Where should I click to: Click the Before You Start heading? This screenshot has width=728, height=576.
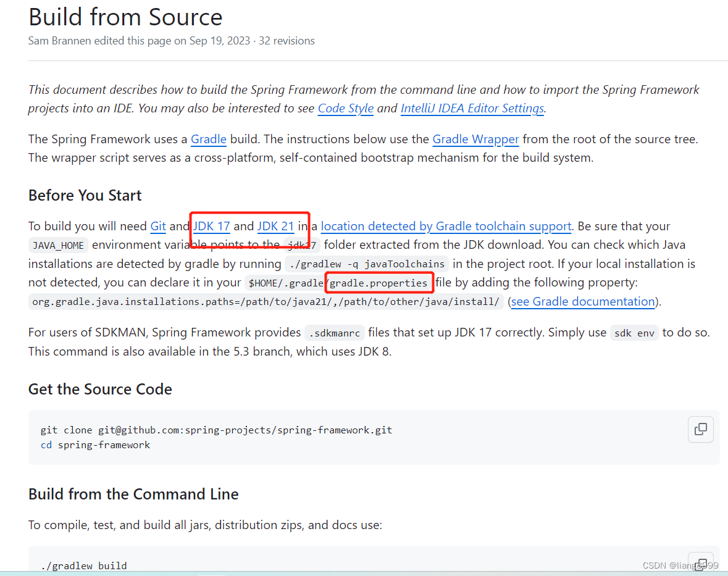coord(85,195)
